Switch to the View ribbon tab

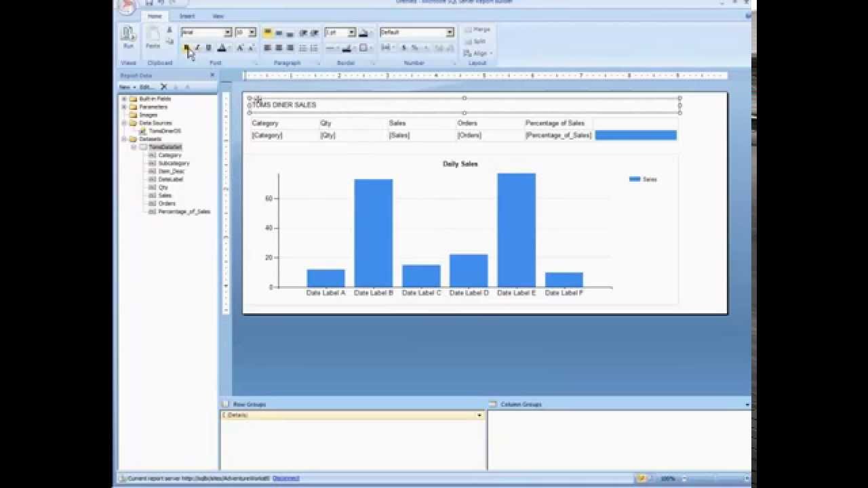218,16
